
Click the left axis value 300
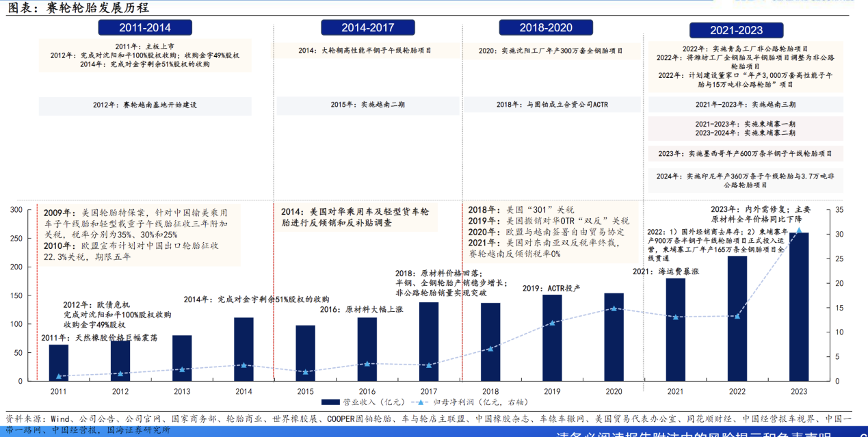(15, 210)
